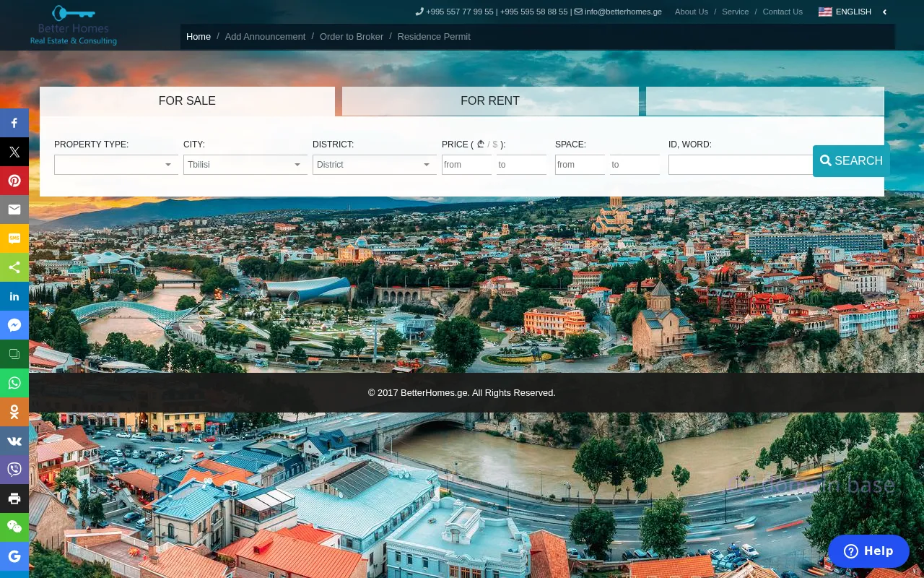Select the Georgian lari currency symbol
The height and width of the screenshot is (578, 924).
tap(481, 144)
